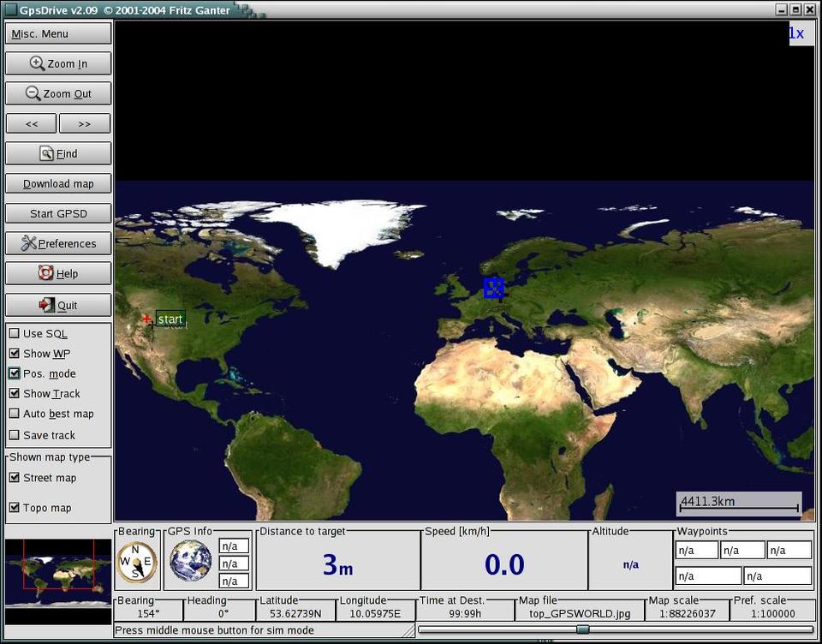Open the Misc. Menu
Screen dimensions: 822x644
point(58,33)
